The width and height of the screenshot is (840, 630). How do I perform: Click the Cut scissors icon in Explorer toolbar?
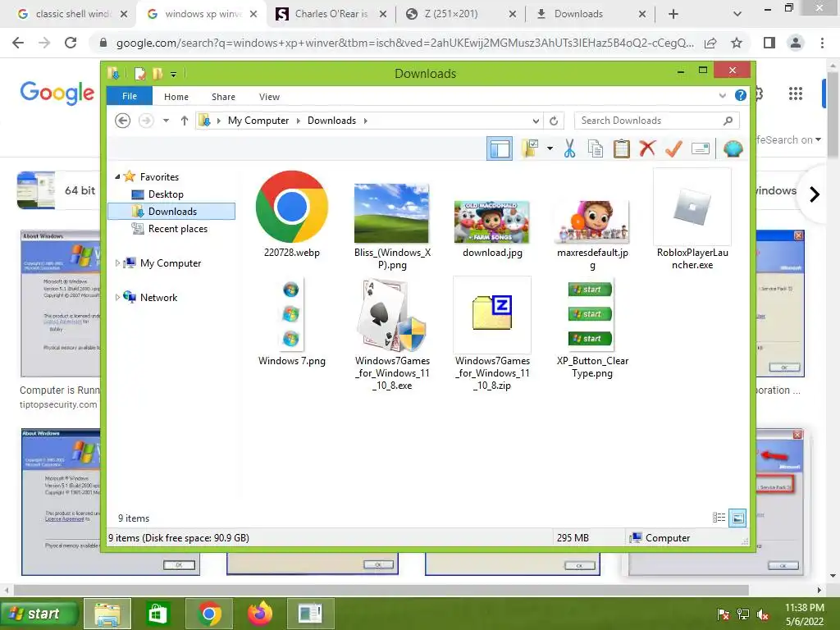click(x=569, y=148)
